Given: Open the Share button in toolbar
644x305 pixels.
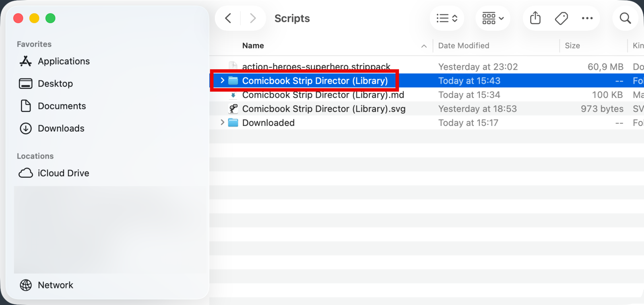Looking at the screenshot, I should tap(535, 18).
